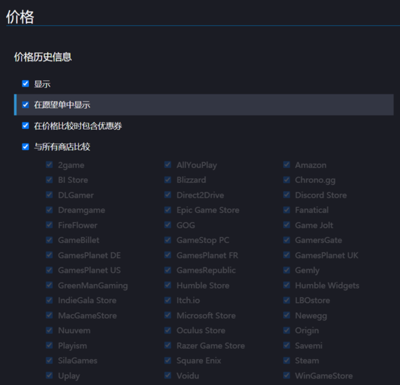
Task: Toggle the Amazon store checkbox
Action: pos(287,165)
